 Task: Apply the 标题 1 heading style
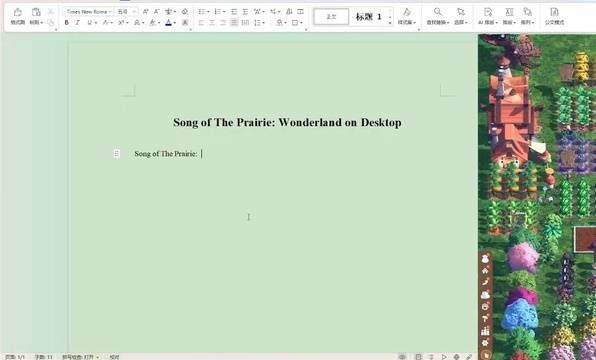tap(368, 17)
